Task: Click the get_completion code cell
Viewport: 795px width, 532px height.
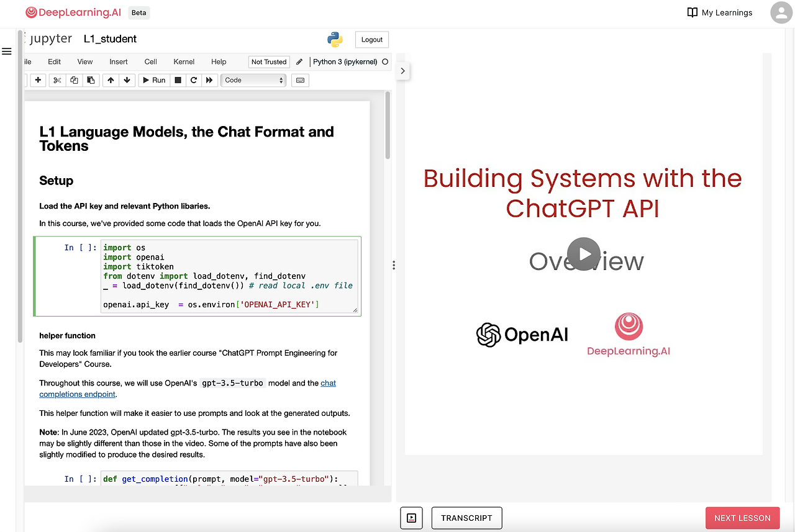Action: click(229, 479)
